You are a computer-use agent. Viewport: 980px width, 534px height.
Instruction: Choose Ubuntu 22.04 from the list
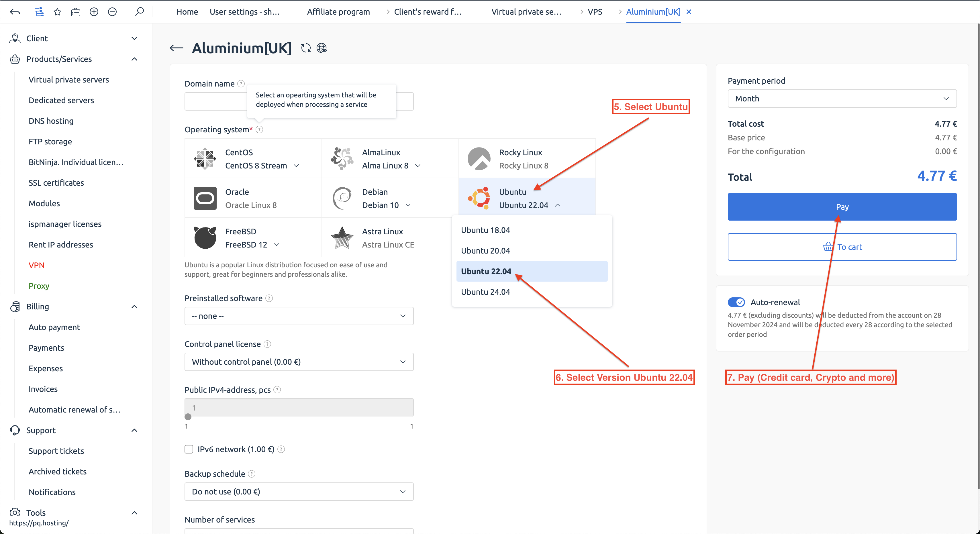pyautogui.click(x=532, y=271)
